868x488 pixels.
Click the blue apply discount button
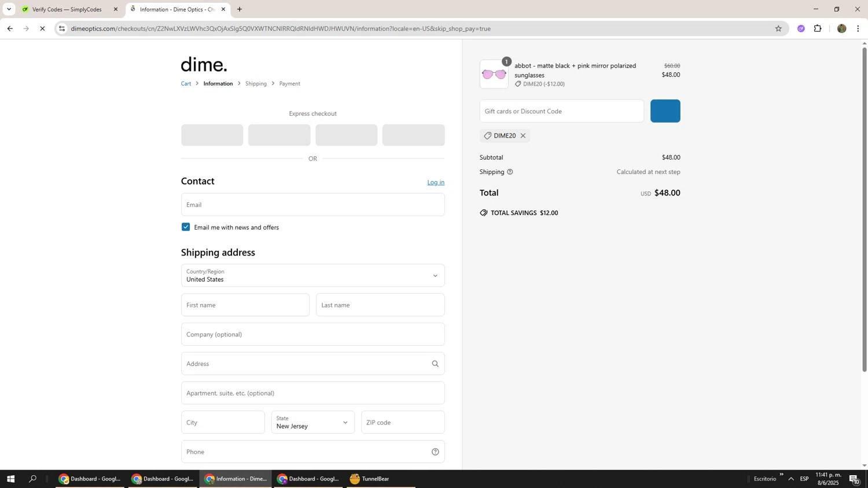665,111
